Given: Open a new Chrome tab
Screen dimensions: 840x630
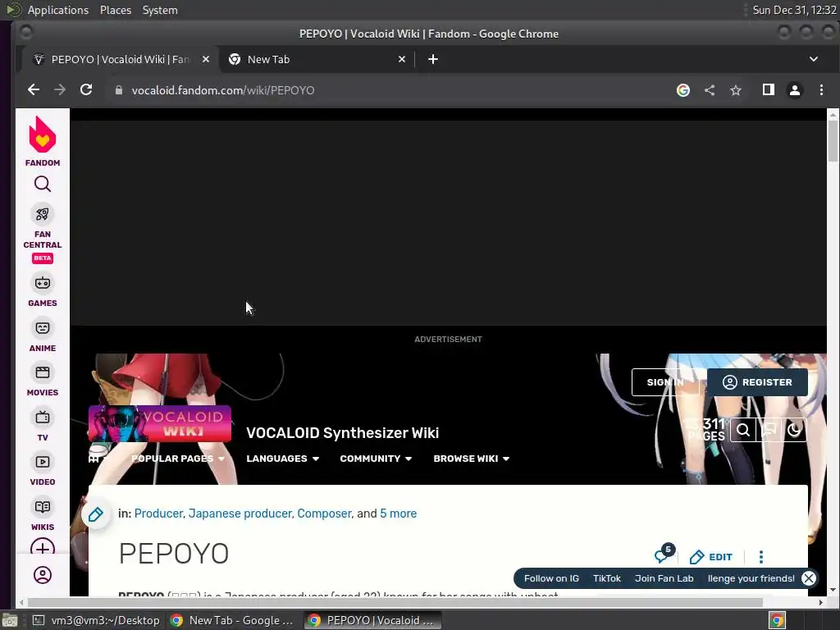Looking at the screenshot, I should coord(433,59).
